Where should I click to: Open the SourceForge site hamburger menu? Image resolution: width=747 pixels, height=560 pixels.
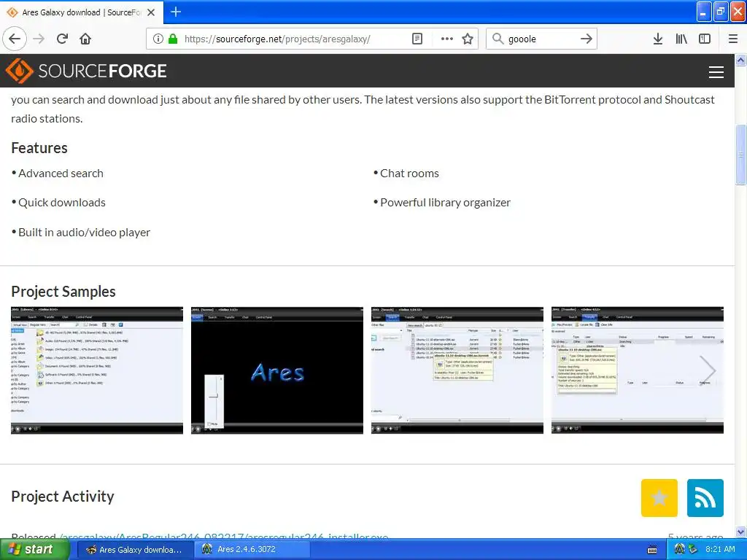[716, 72]
